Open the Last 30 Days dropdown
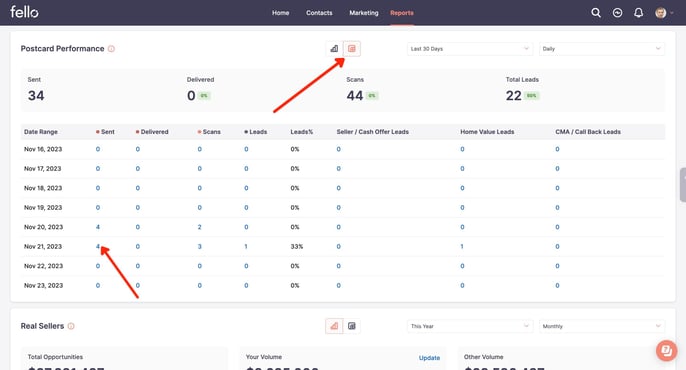Screen dimensions: 686x370 click(470, 49)
